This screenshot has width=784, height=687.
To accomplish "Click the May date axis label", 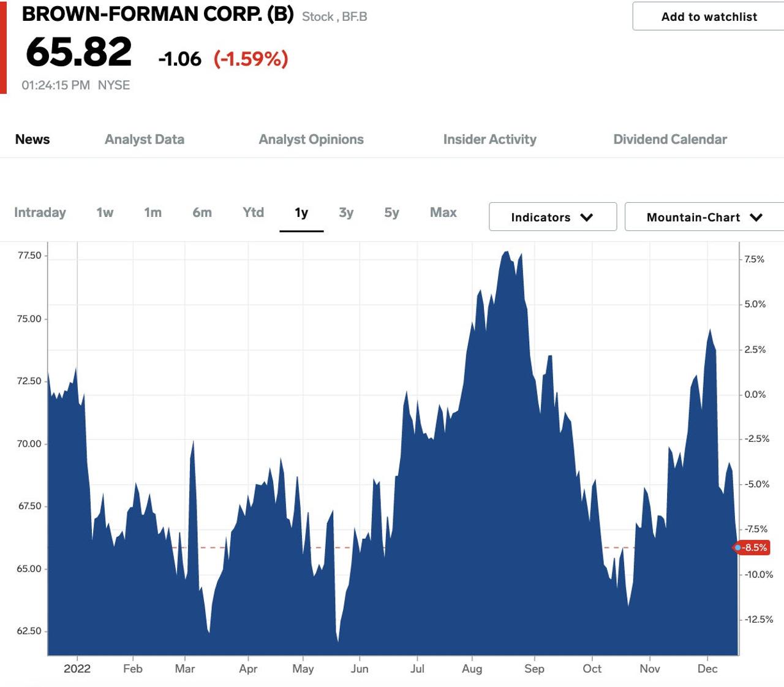I will point(303,669).
